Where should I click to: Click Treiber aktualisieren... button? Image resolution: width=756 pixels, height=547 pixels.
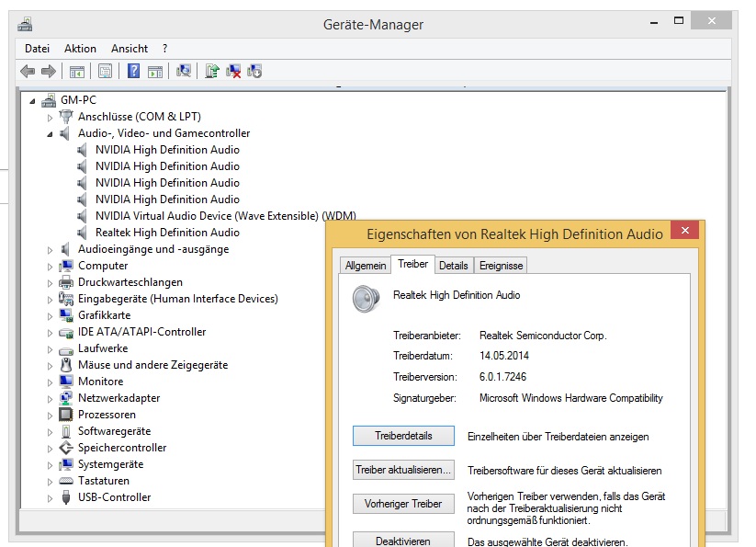(x=403, y=470)
